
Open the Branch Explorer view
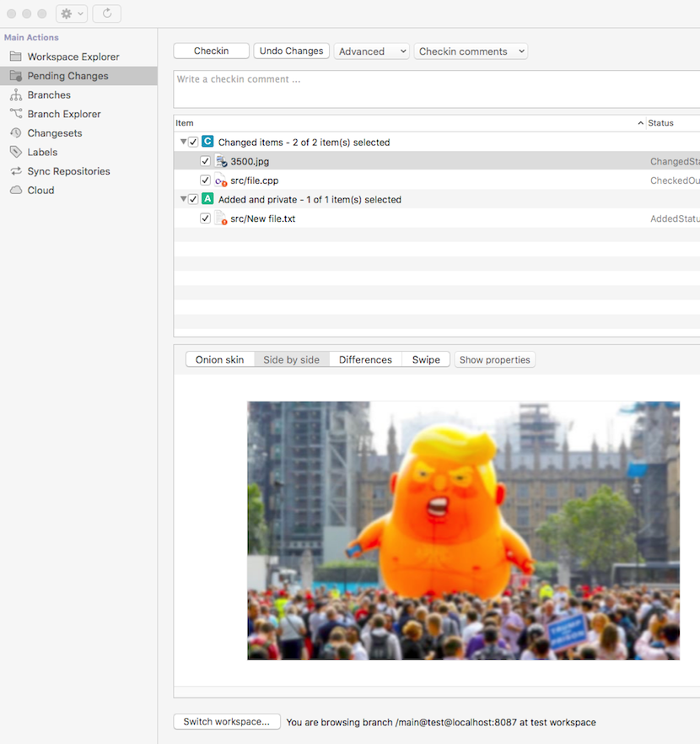coord(63,113)
